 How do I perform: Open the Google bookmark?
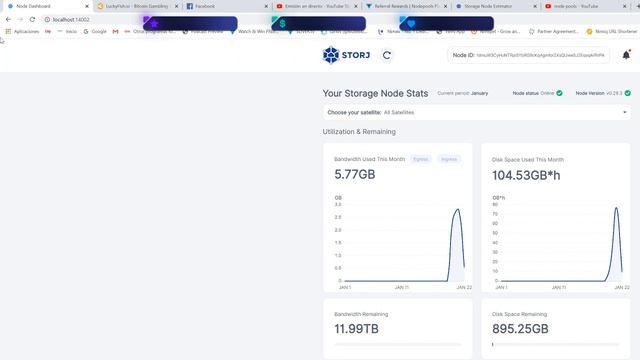95,31
